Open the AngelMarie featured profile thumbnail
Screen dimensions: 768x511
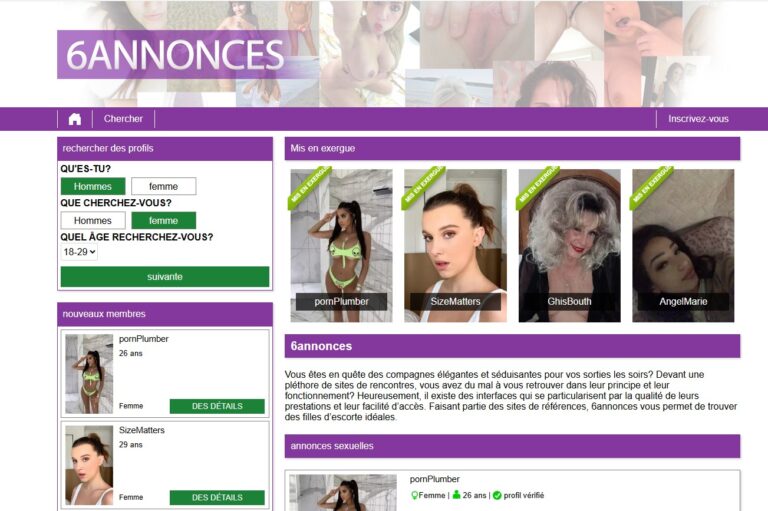(x=683, y=245)
